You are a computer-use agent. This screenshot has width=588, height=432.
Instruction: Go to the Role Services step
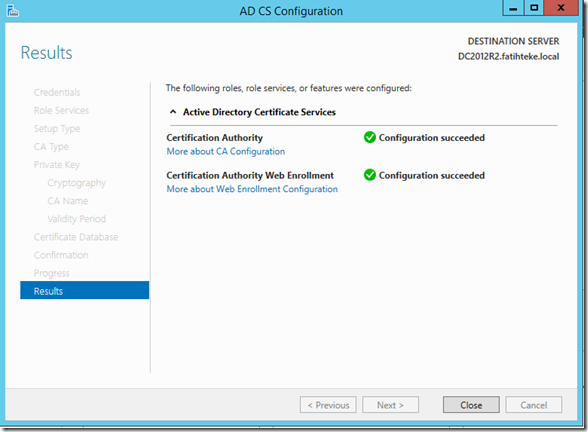click(61, 110)
